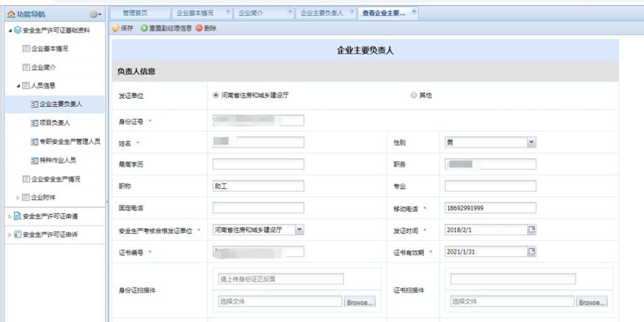644x322 pixels.
Task: Select the 其他 radio button
Action: click(x=413, y=96)
